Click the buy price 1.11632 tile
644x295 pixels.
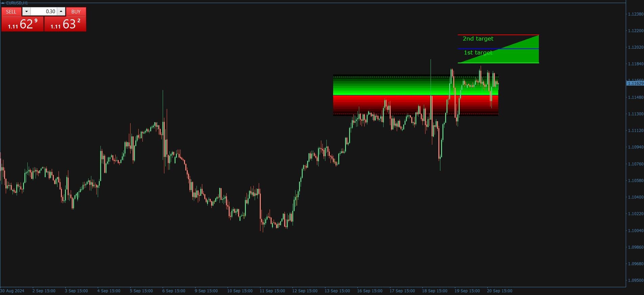click(x=65, y=24)
